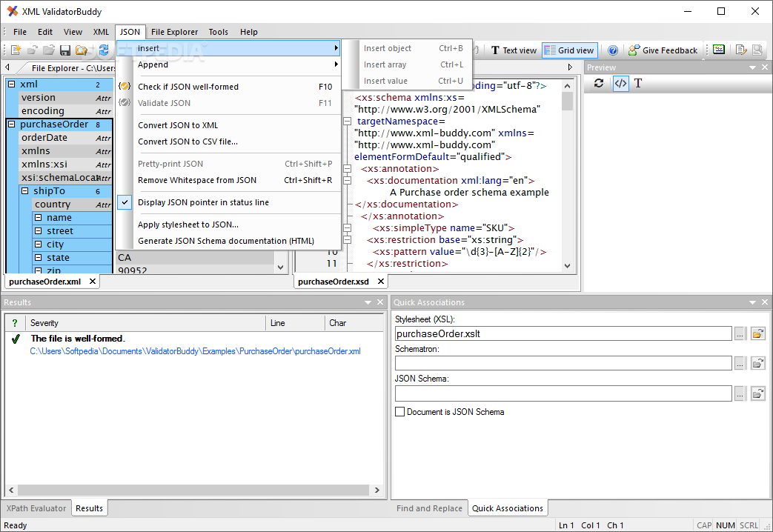The width and height of the screenshot is (773, 532).
Task: Select the text mode icon in Preview
Action: tap(638, 83)
